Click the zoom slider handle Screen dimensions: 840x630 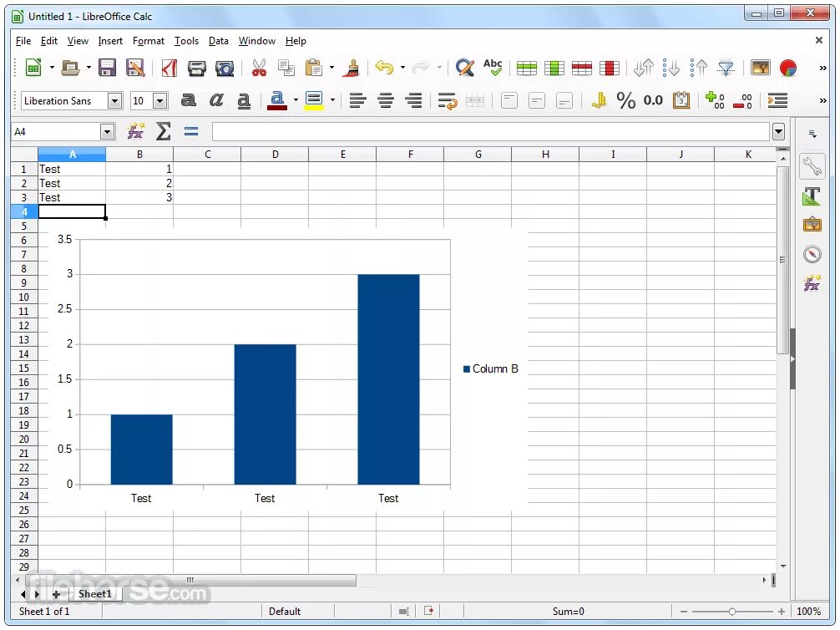731,612
